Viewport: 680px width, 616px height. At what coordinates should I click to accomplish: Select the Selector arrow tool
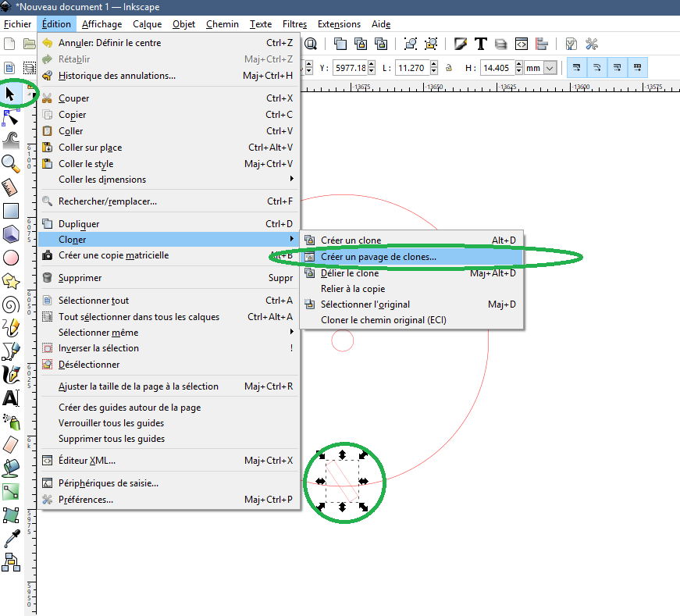(10, 93)
